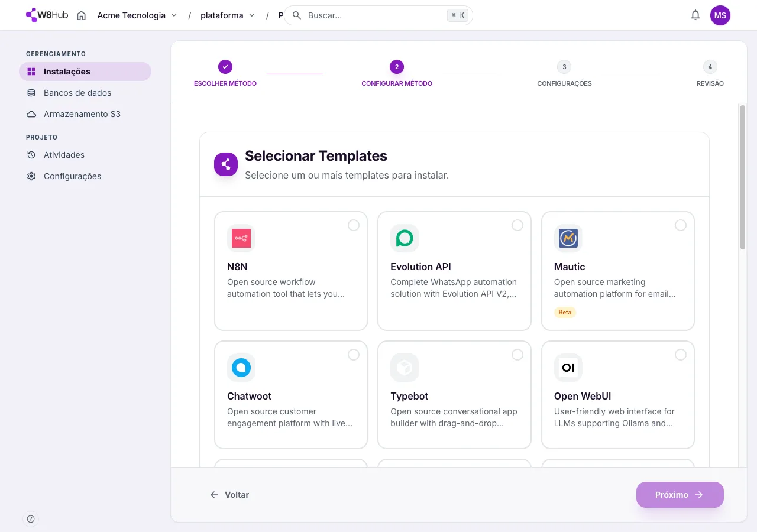
Task: Focus the Buscar search field
Action: [x=378, y=15]
